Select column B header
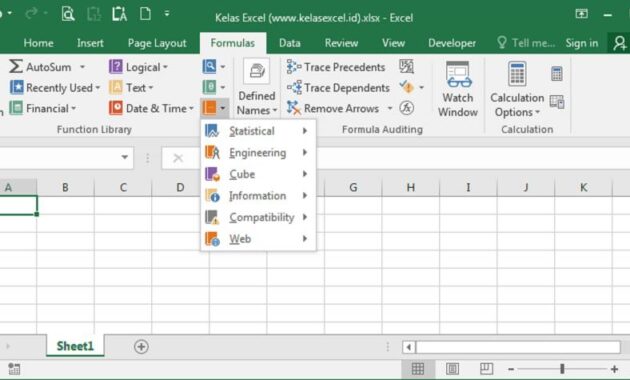The width and height of the screenshot is (630, 380). (65, 187)
